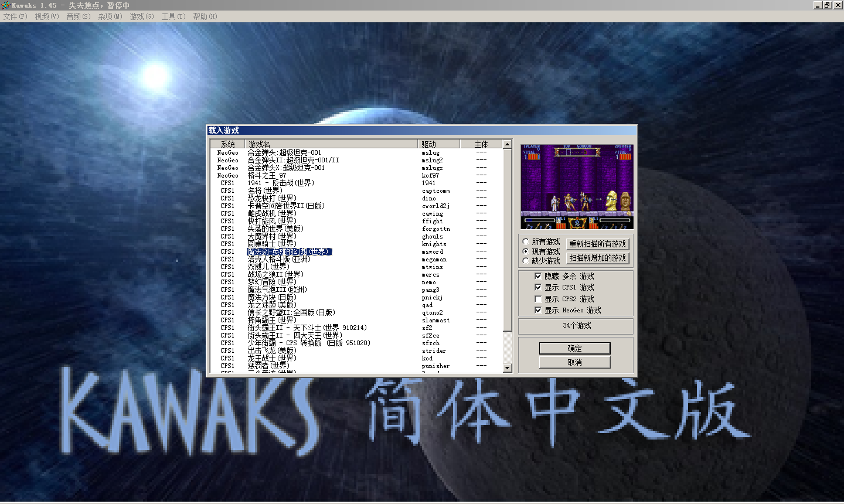Select the pang3 game row

[x=356, y=290]
